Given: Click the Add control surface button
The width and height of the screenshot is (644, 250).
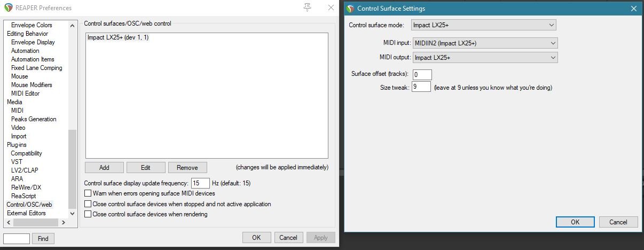Looking at the screenshot, I should pos(104,168).
